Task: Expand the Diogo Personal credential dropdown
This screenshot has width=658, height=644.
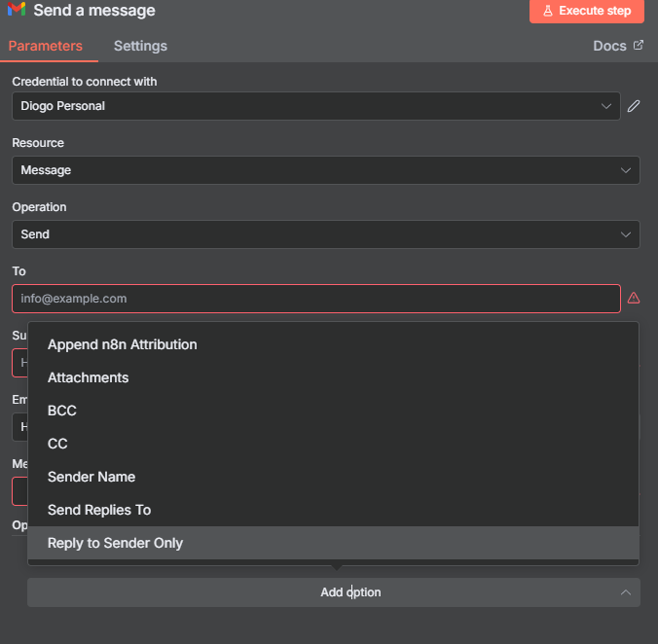Action: point(315,106)
